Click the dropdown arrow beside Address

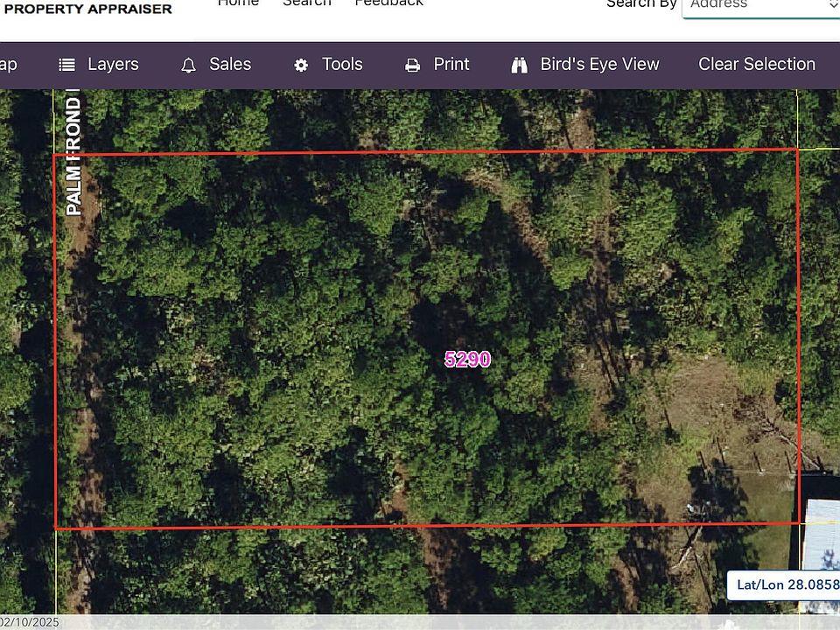(833, 4)
